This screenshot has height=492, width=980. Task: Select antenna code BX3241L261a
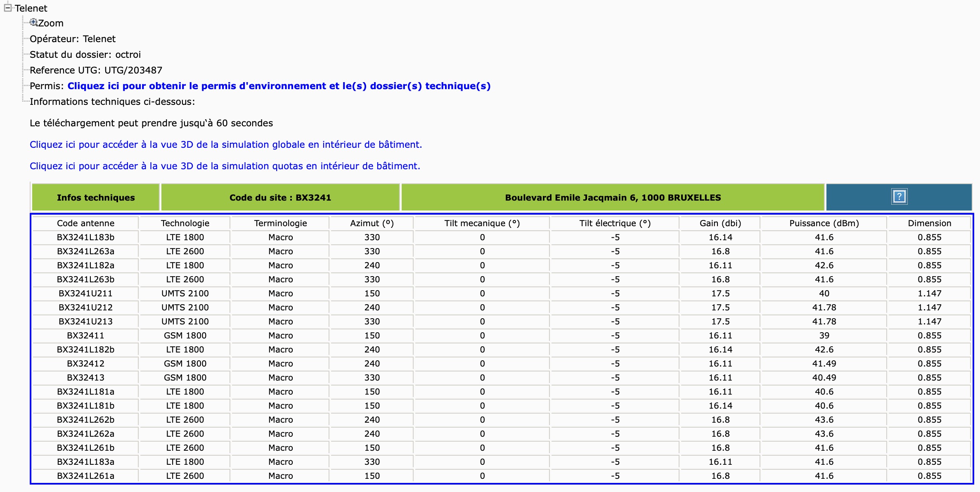(x=85, y=476)
